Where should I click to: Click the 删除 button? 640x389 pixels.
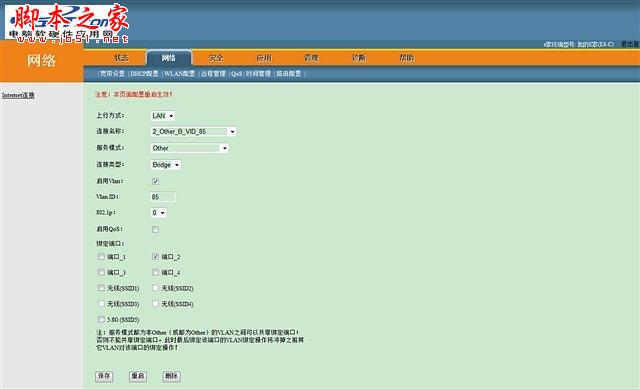pos(171,376)
